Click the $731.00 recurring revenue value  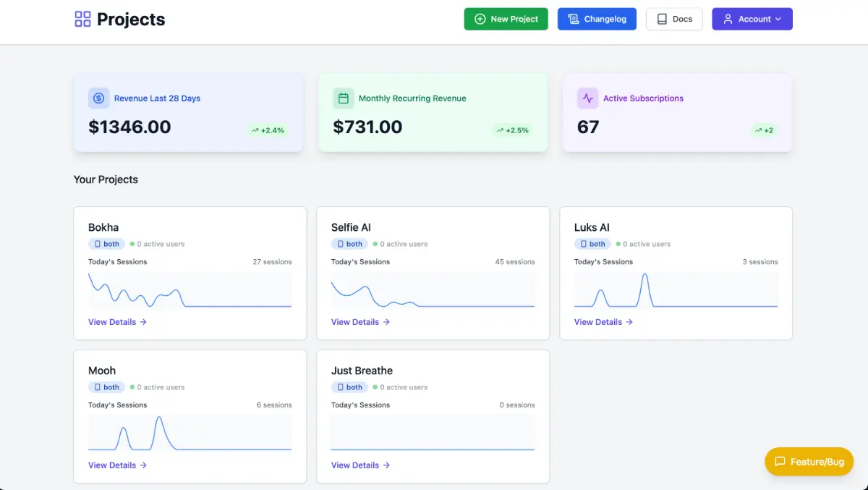[x=367, y=127]
